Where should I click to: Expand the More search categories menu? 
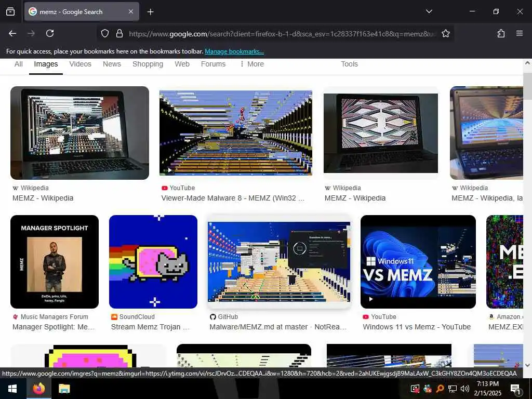click(252, 64)
